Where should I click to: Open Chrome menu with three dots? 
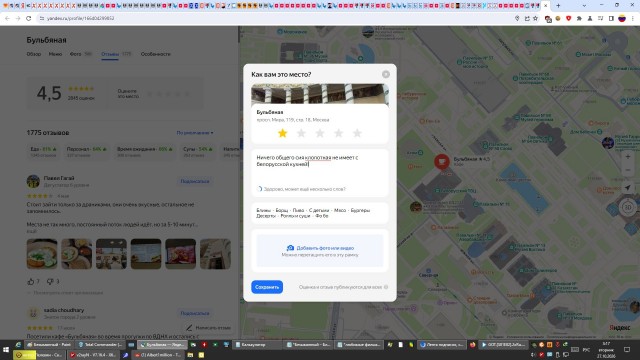633,18
